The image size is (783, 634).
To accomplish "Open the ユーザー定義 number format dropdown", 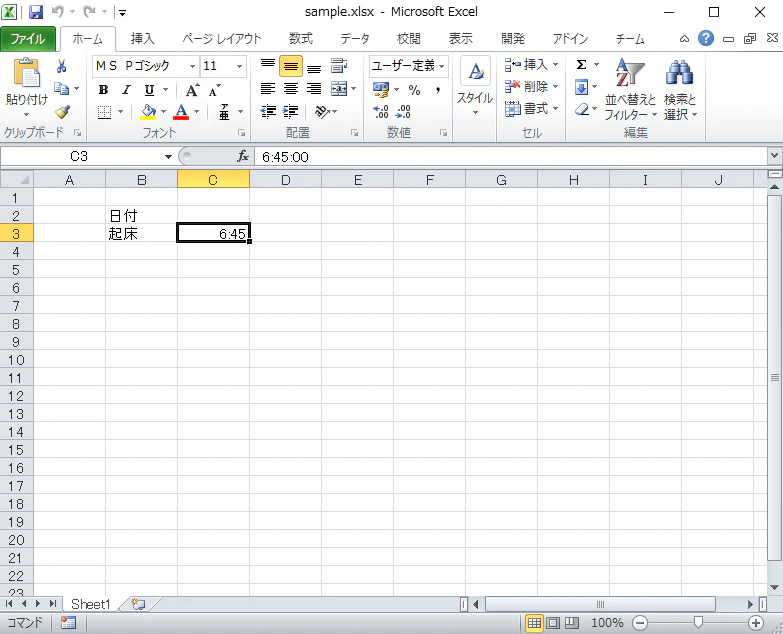I will click(441, 66).
